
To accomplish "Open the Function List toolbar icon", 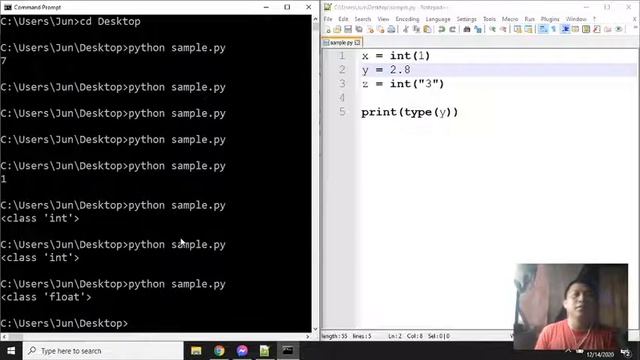I will (597, 29).
